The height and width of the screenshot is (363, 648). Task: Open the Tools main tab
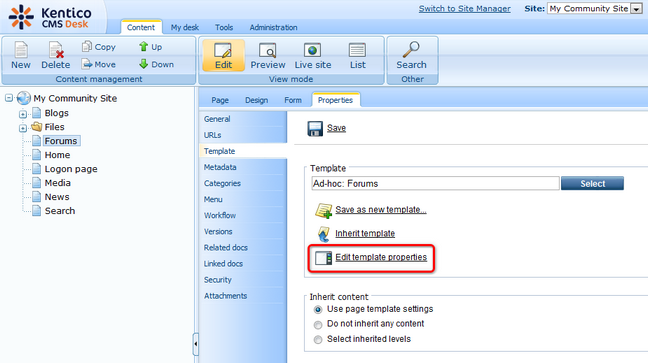[x=224, y=27]
